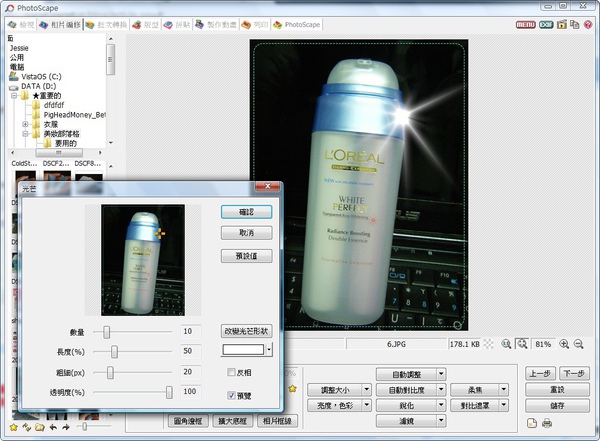This screenshot has height=441, width=600.
Task: Click the back arrow in the bottom-left toolbar
Action: (53, 427)
